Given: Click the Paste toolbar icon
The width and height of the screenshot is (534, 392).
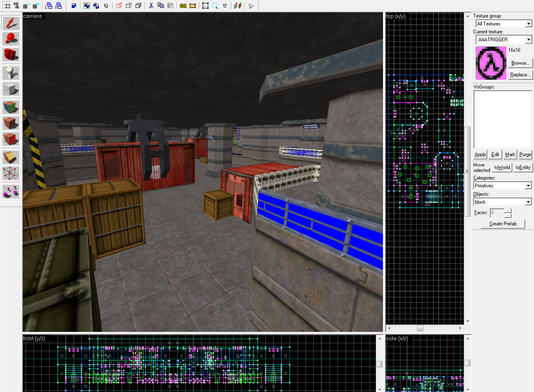Looking at the screenshot, I should pyautogui.click(x=170, y=6).
